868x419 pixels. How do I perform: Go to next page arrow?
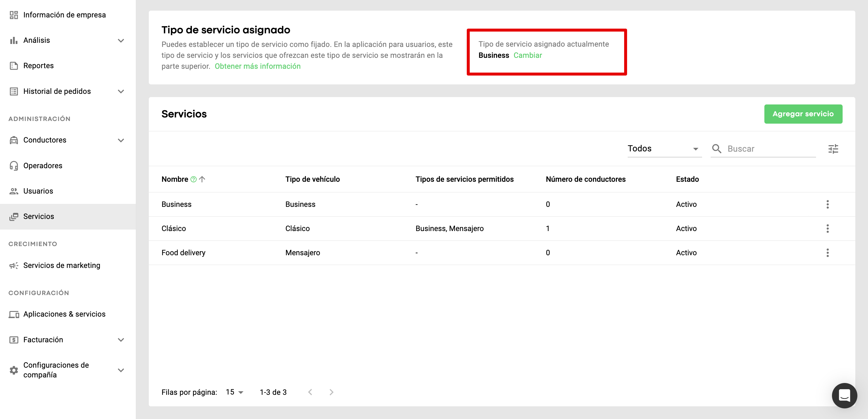(x=331, y=392)
